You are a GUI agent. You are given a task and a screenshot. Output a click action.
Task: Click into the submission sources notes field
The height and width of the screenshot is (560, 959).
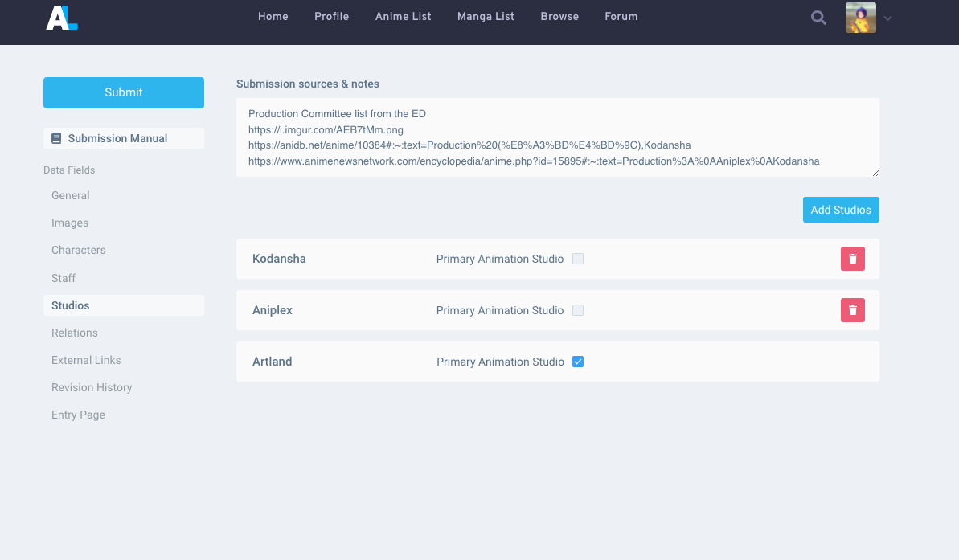click(556, 137)
